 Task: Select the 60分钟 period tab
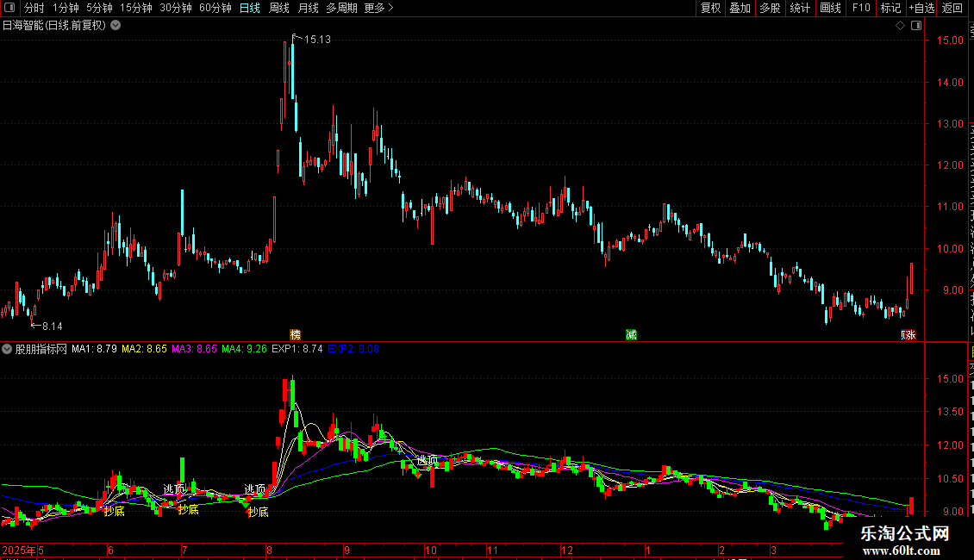click(x=215, y=8)
